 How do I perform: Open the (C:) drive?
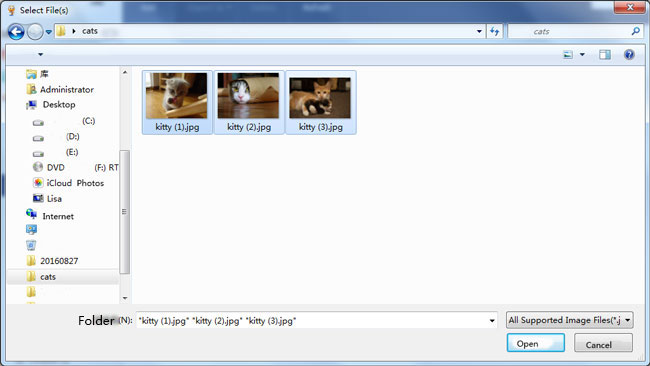[x=64, y=121]
